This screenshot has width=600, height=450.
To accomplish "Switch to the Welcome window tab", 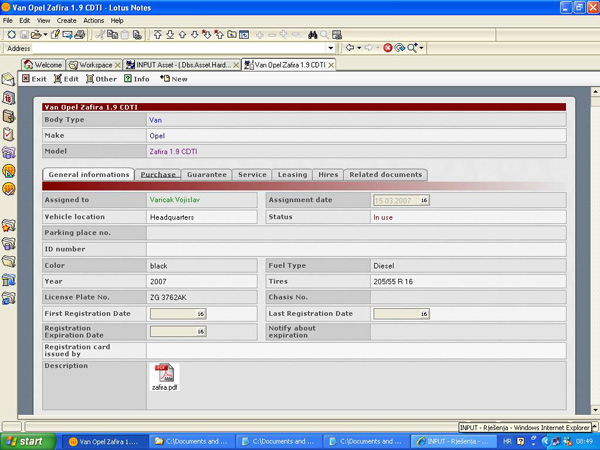I will tap(43, 65).
